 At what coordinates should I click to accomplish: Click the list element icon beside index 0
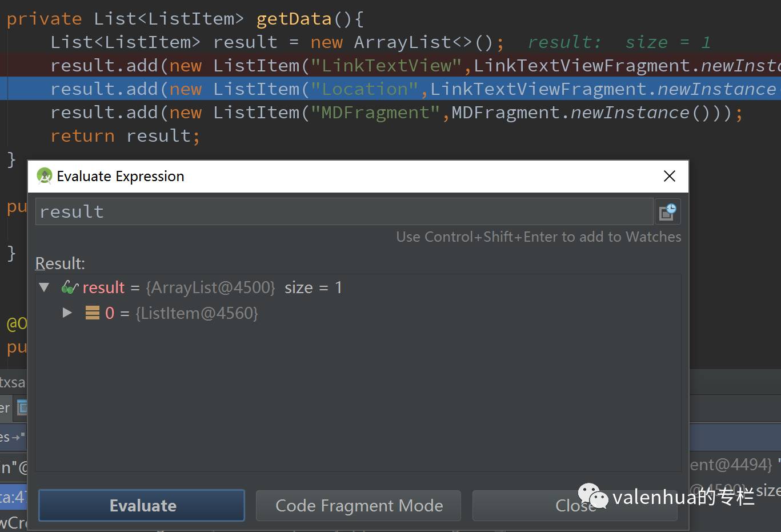point(92,313)
